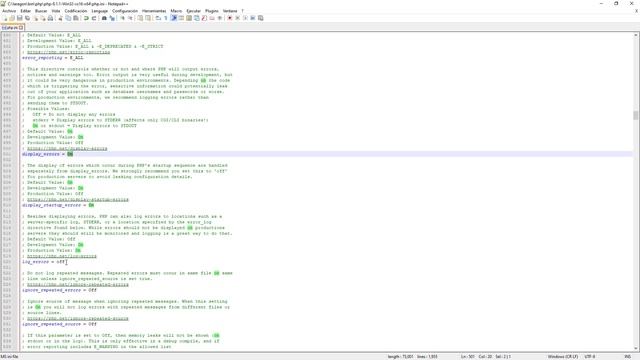
Task: Redo edit using toolbar arrow
Action: click(x=94, y=18)
